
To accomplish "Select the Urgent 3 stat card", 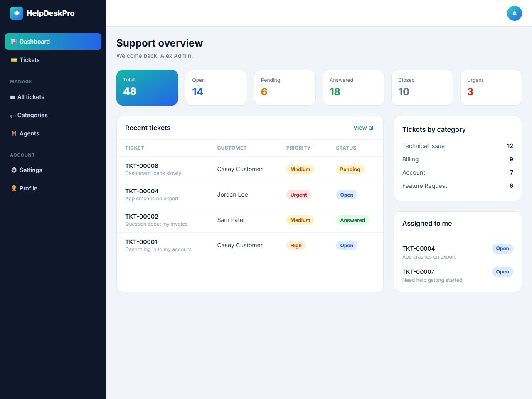I will click(491, 88).
